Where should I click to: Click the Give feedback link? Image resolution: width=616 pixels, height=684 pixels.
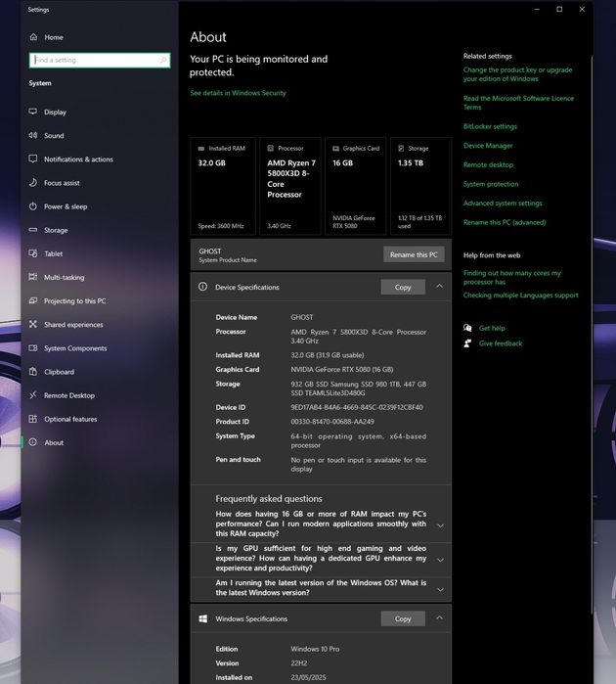click(501, 343)
